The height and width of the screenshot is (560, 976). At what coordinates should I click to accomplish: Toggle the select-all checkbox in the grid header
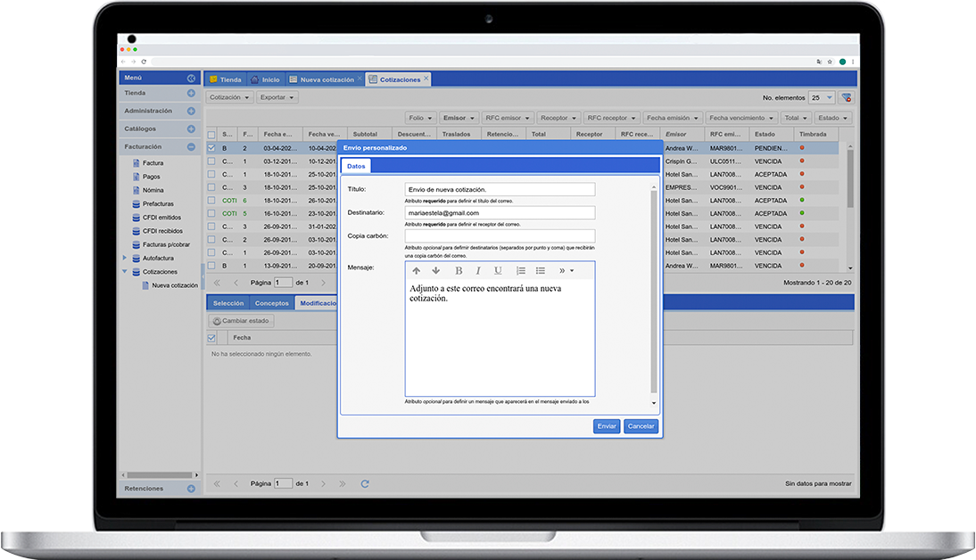point(211,135)
